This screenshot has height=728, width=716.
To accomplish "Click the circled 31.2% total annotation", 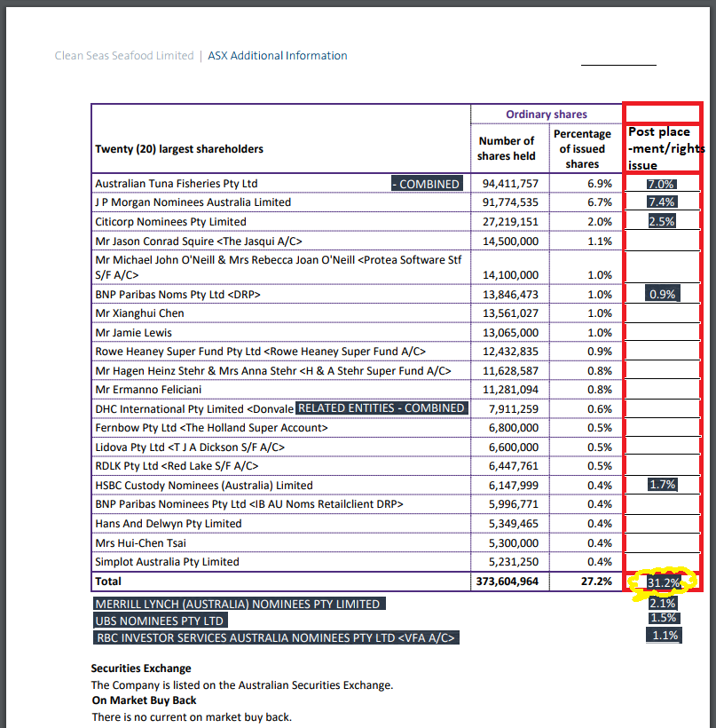I will coord(664,582).
